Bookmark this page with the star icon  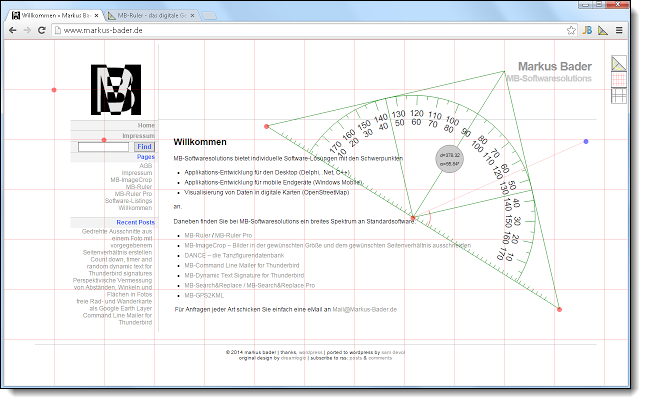pyautogui.click(x=571, y=30)
